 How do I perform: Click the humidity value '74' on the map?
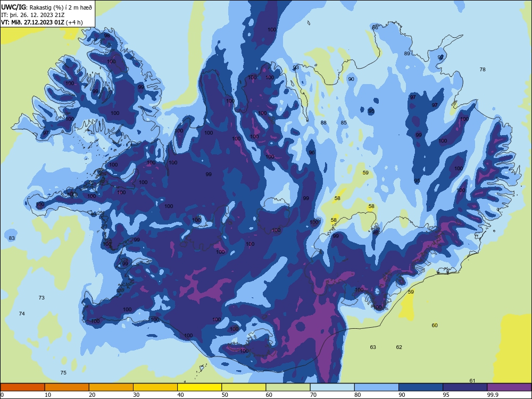click(22, 314)
